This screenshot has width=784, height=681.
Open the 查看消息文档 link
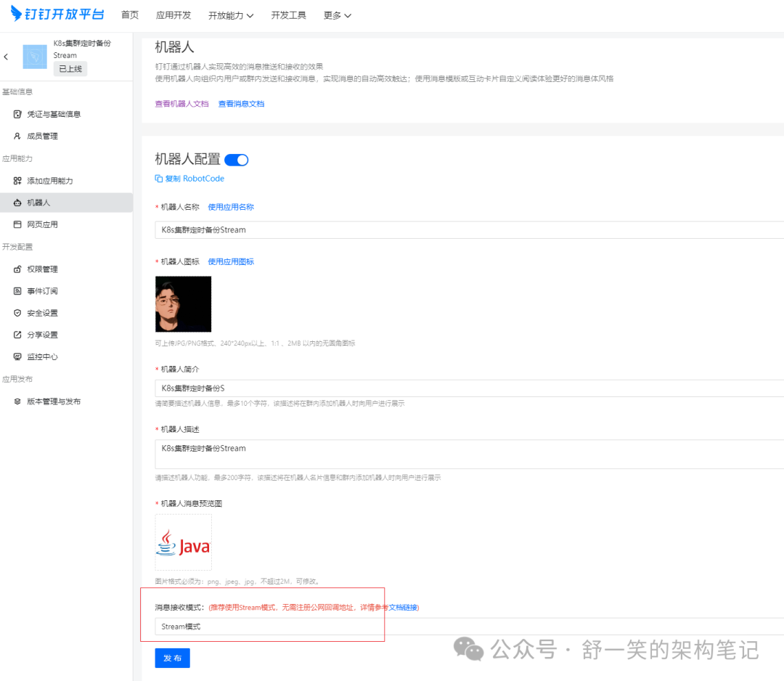point(241,104)
